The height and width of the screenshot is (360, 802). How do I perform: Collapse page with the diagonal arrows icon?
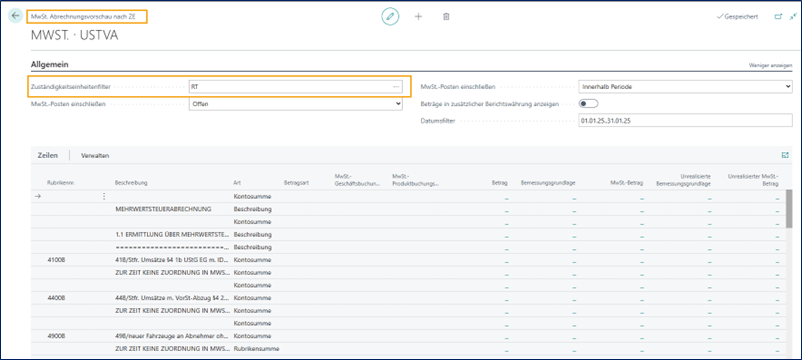coord(793,16)
